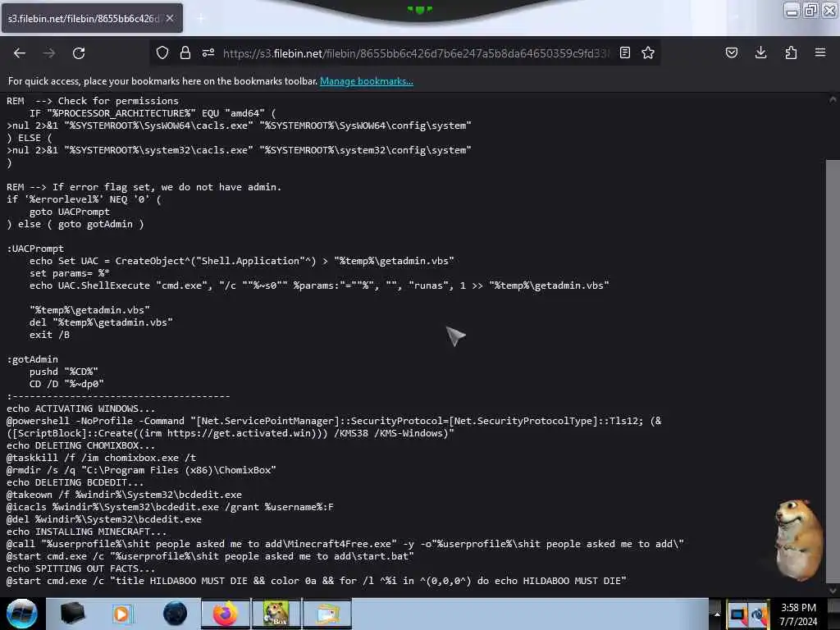The image size is (840, 630).
Task: Open the extensions puzzle icon
Action: [x=791, y=52]
